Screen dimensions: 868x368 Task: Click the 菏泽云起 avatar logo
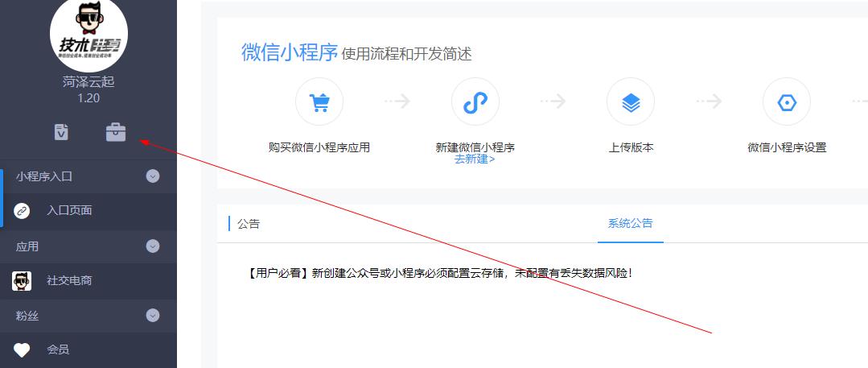(88, 34)
